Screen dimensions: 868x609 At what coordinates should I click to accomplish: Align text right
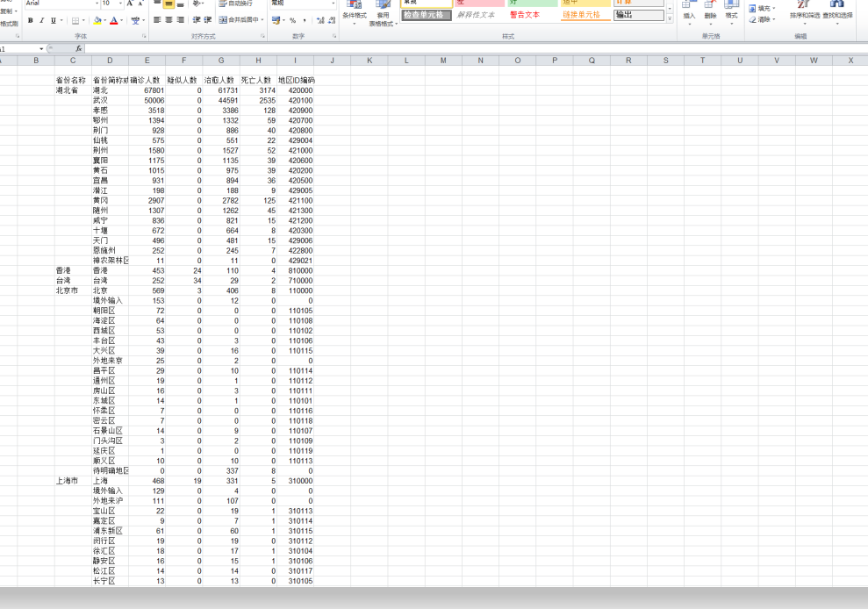coord(181,20)
